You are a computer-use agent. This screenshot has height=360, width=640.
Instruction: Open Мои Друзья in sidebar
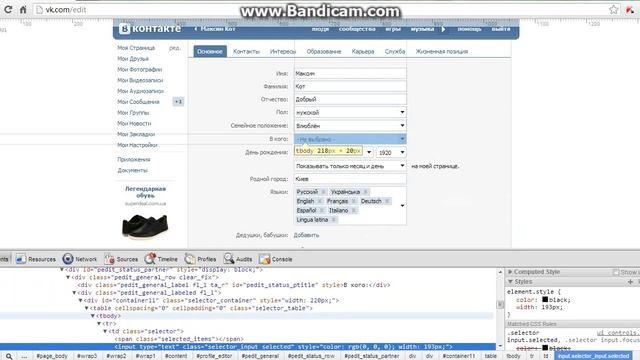[x=133, y=59]
